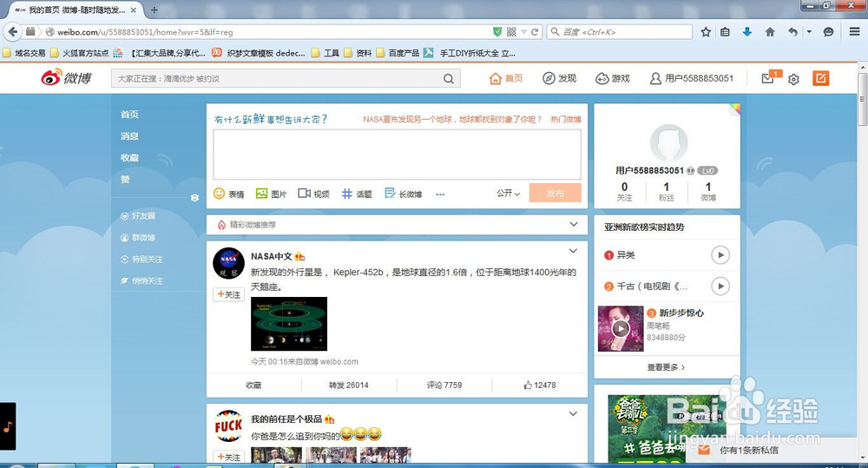Select 赞 in the left sidebar
This screenshot has height=468, width=868.
pyautogui.click(x=125, y=180)
